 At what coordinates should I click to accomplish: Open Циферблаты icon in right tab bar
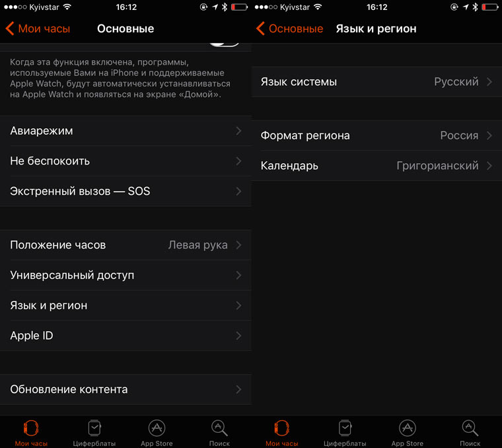point(345,428)
